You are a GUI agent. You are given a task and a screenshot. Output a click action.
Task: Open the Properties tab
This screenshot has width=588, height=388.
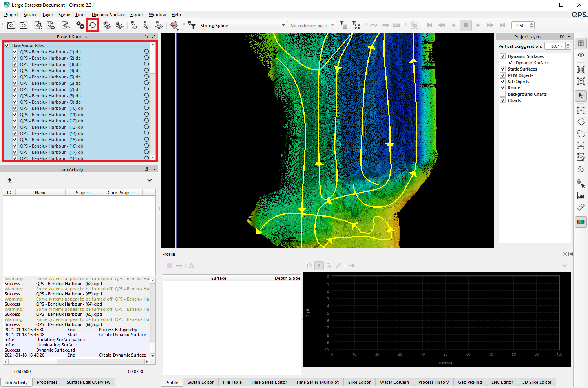47,382
